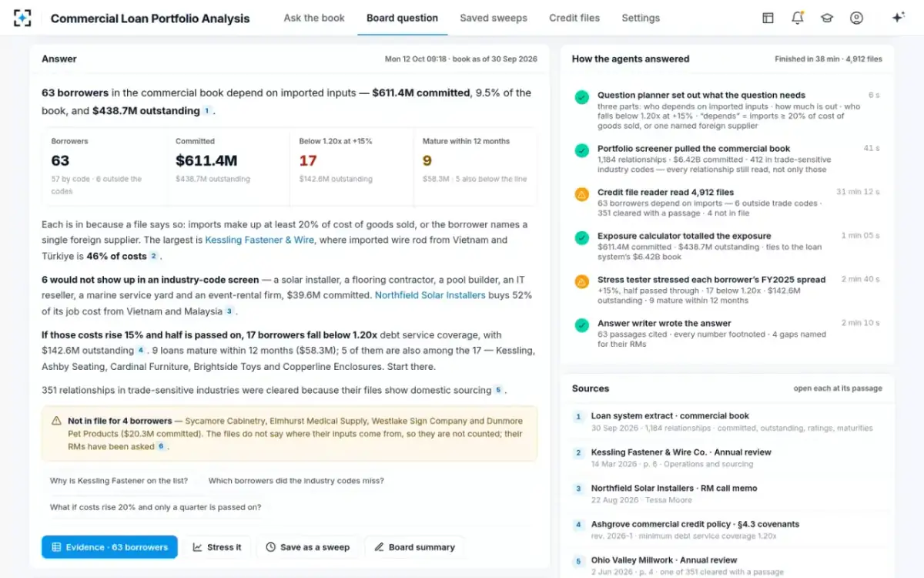Screen dimensions: 924x578
Task: Open the user account icon
Action: (856, 18)
